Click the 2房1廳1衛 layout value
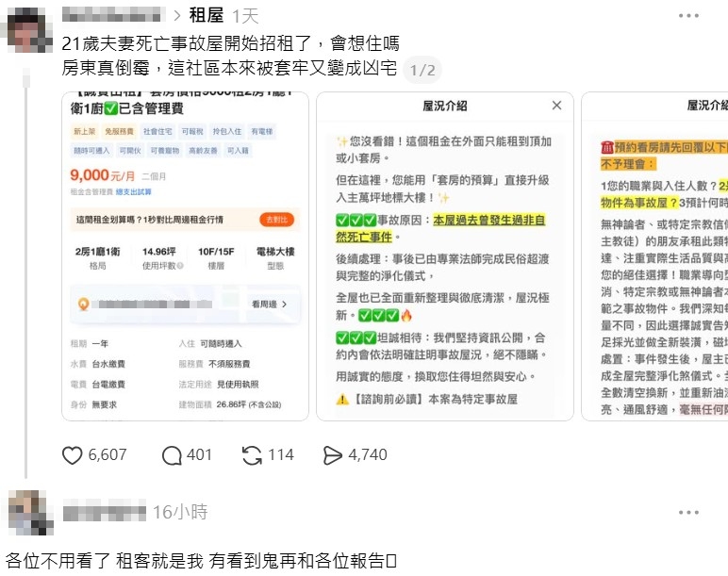The image size is (728, 576). 97,252
